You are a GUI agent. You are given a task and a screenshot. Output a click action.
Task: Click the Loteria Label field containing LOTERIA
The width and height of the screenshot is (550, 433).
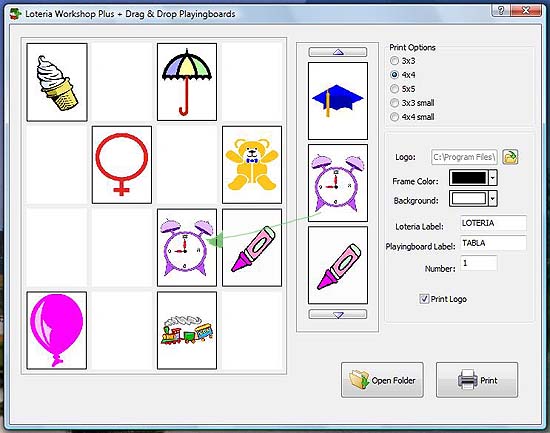tap(493, 223)
